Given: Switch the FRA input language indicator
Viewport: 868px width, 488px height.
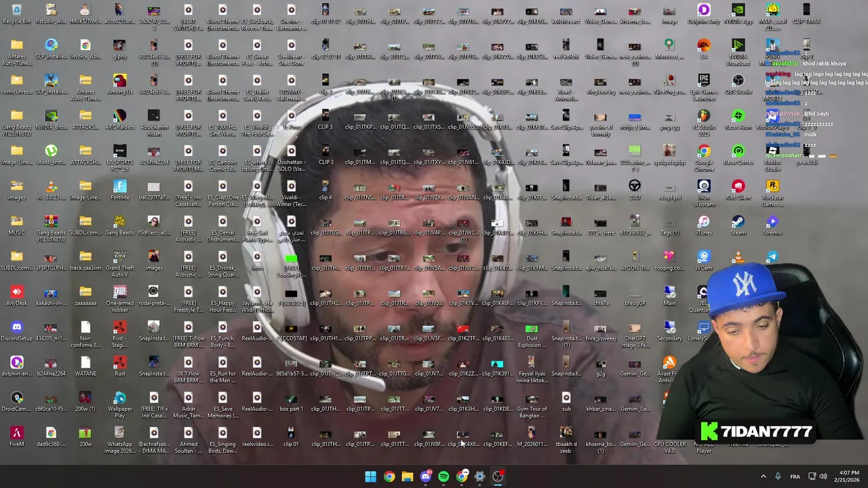Looking at the screenshot, I should 795,476.
